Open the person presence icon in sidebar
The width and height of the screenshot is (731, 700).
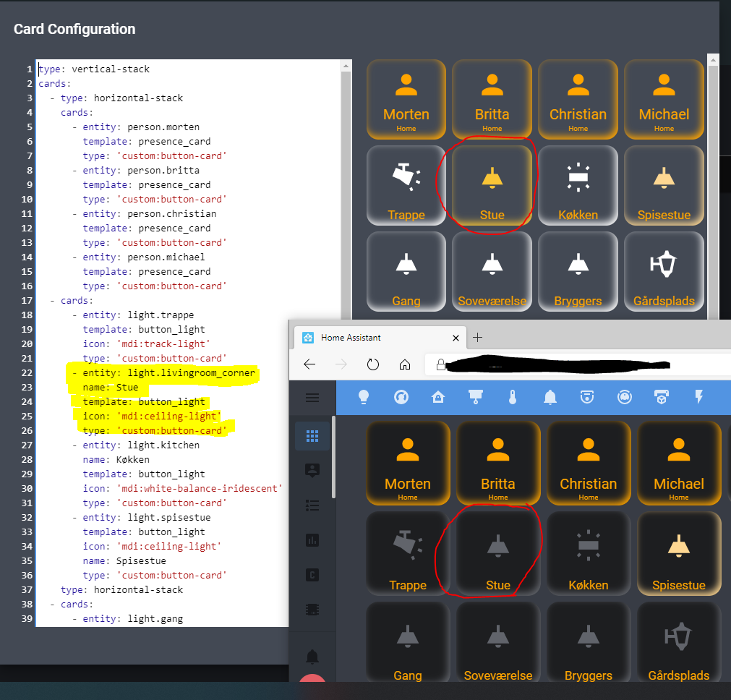(x=312, y=470)
